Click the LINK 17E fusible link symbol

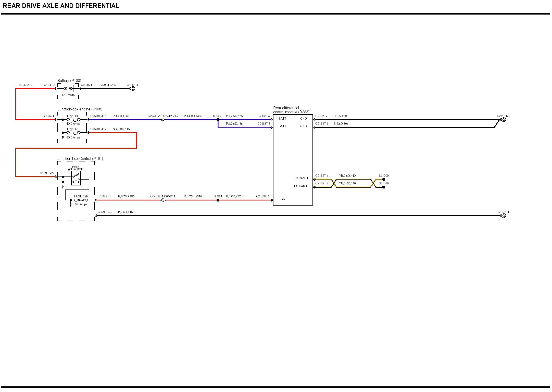coord(73,133)
